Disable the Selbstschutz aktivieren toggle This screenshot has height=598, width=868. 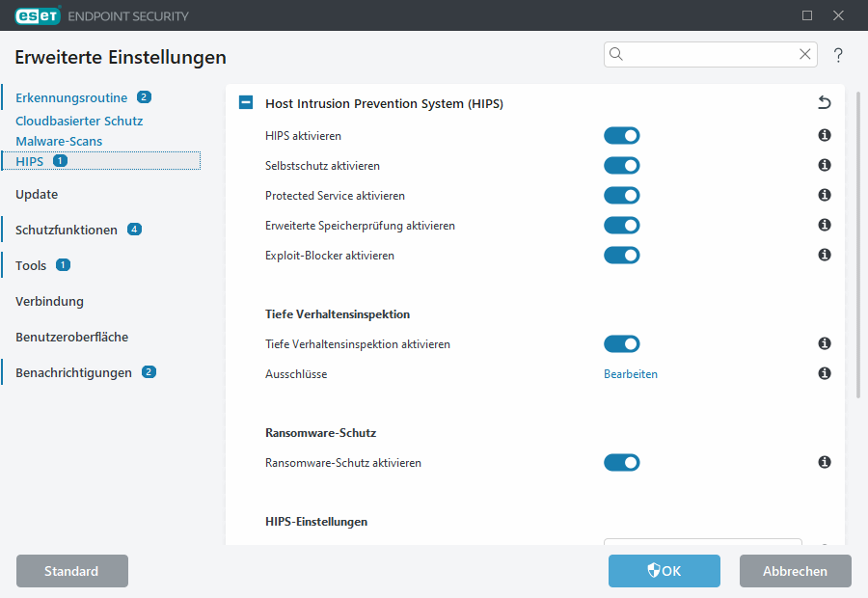622,165
